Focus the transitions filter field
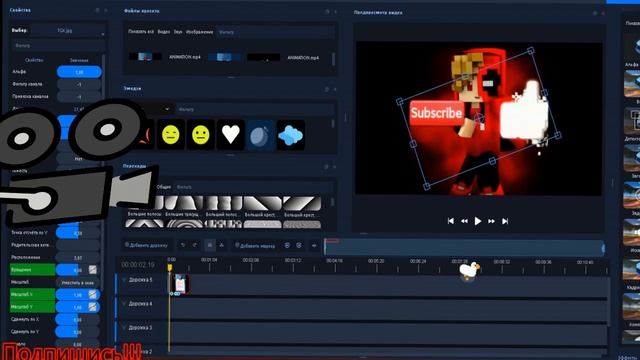Image resolution: width=640 pixels, height=360 pixels. 253,187
